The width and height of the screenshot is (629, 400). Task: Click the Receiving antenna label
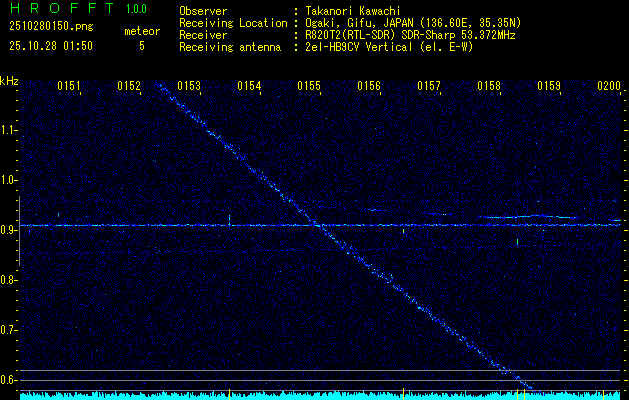click(230, 47)
